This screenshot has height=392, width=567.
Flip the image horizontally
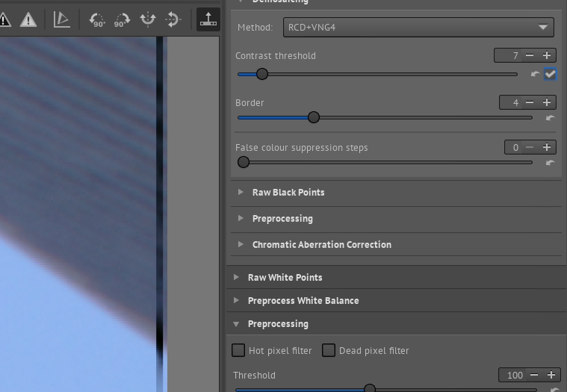tap(148, 19)
